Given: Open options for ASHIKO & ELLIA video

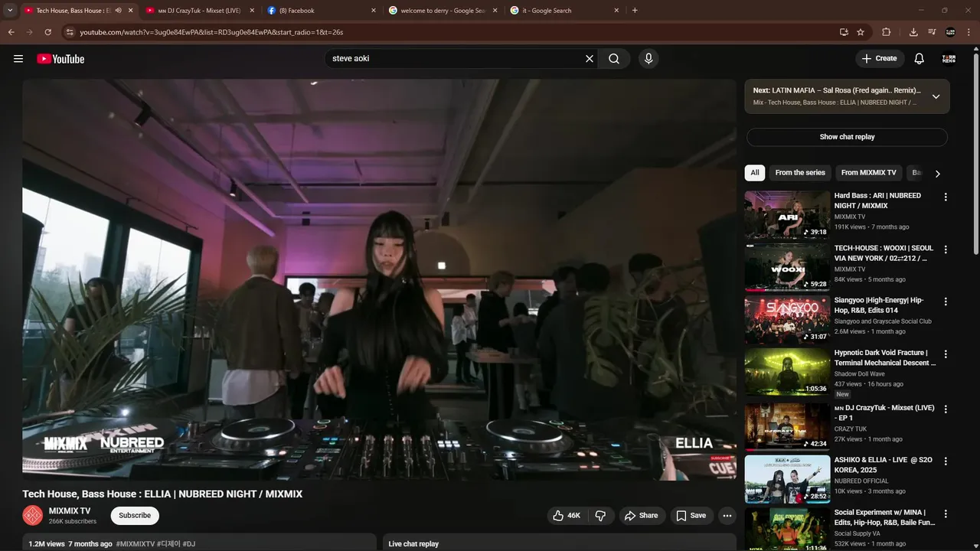Looking at the screenshot, I should (x=946, y=461).
